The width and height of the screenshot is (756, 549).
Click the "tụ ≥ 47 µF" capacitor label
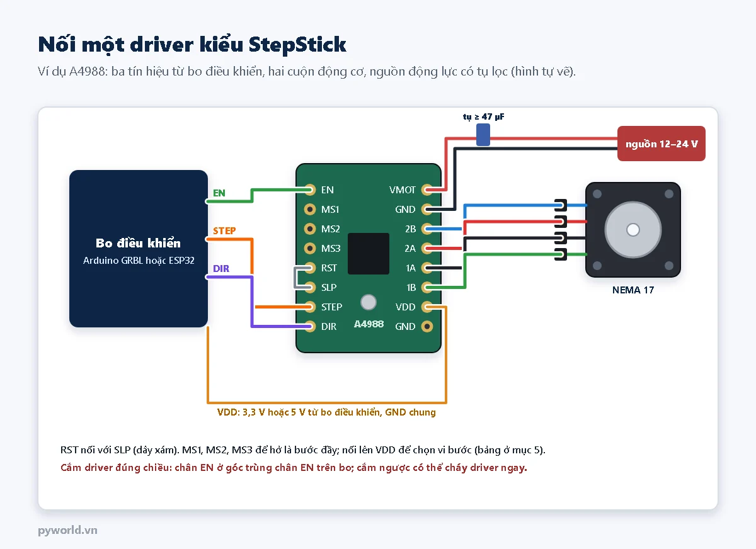pyautogui.click(x=484, y=116)
